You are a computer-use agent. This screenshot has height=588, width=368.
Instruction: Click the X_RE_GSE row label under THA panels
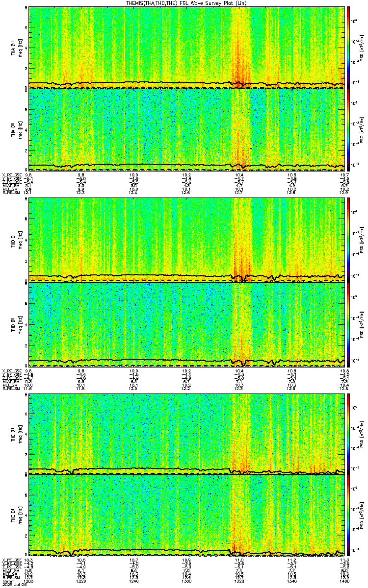pyautogui.click(x=11, y=174)
